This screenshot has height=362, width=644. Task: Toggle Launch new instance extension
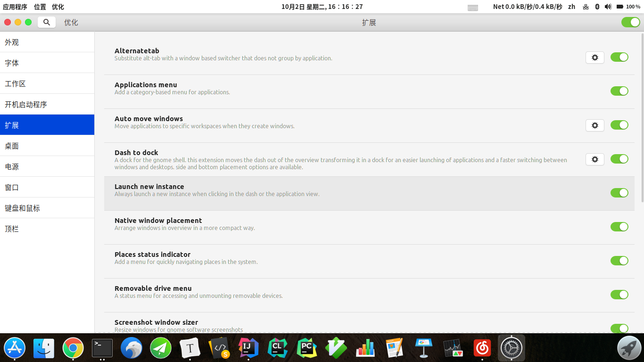pyautogui.click(x=619, y=193)
